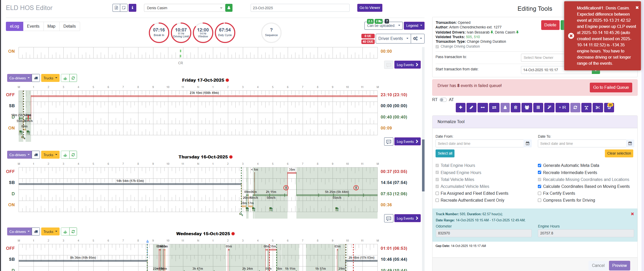Click the Clear selection button
The image size is (644, 271).
(619, 154)
